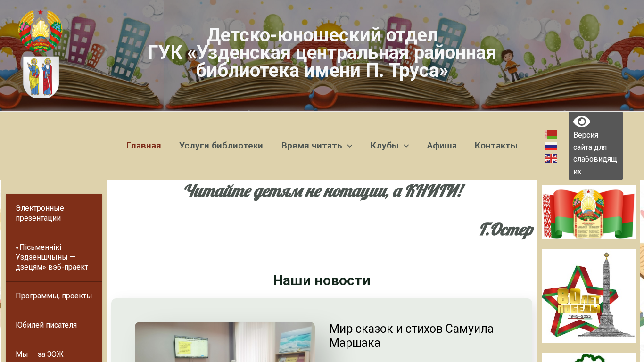Click the eye icon for accessibility version

pos(582,122)
